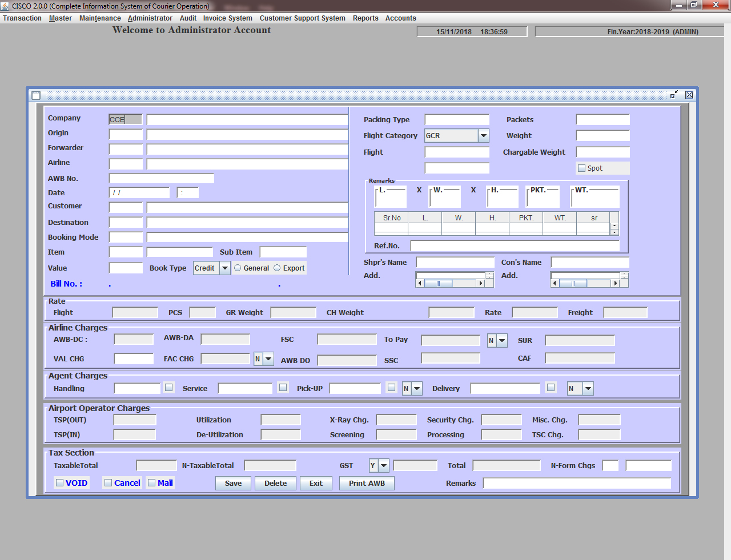Open the internal form window's system menu icon
The width and height of the screenshot is (731, 560).
[36, 95]
